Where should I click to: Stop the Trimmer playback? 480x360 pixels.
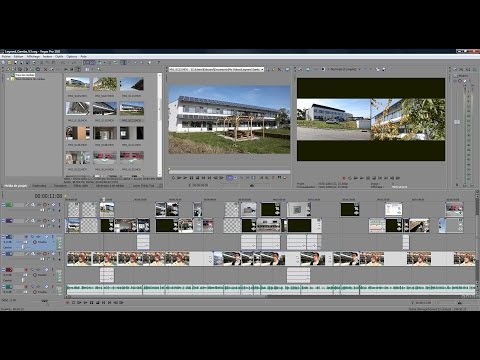pos(197,178)
